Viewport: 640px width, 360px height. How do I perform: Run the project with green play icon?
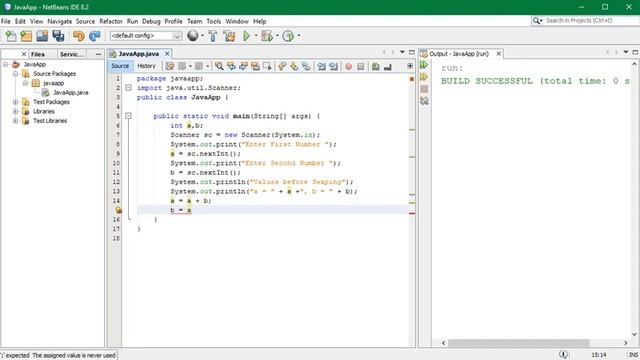click(247, 36)
